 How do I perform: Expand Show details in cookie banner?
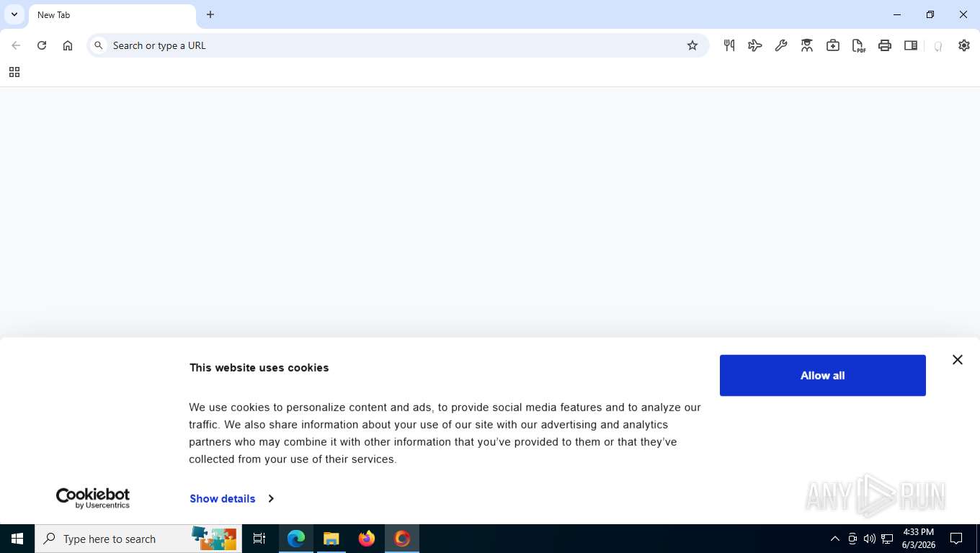tap(231, 498)
